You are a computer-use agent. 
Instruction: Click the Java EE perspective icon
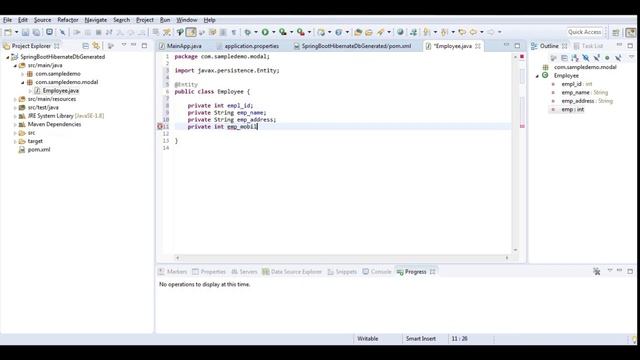point(631,32)
